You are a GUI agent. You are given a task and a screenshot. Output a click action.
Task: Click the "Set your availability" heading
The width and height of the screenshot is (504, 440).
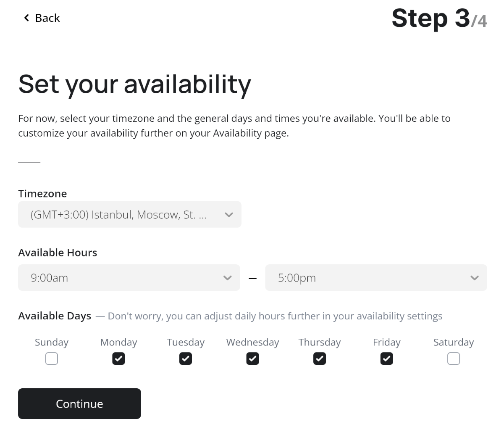click(x=134, y=84)
